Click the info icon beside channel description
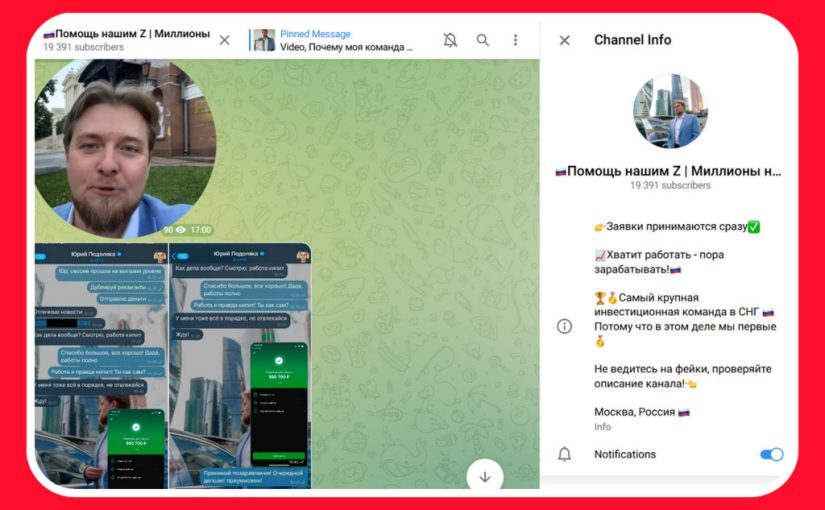This screenshot has width=825, height=510. point(564,326)
